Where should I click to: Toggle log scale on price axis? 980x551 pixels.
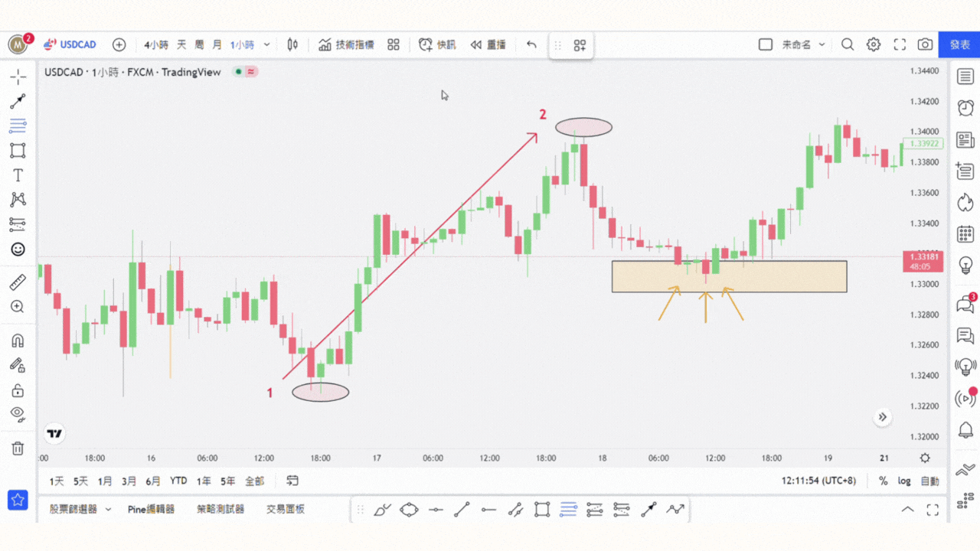click(904, 481)
